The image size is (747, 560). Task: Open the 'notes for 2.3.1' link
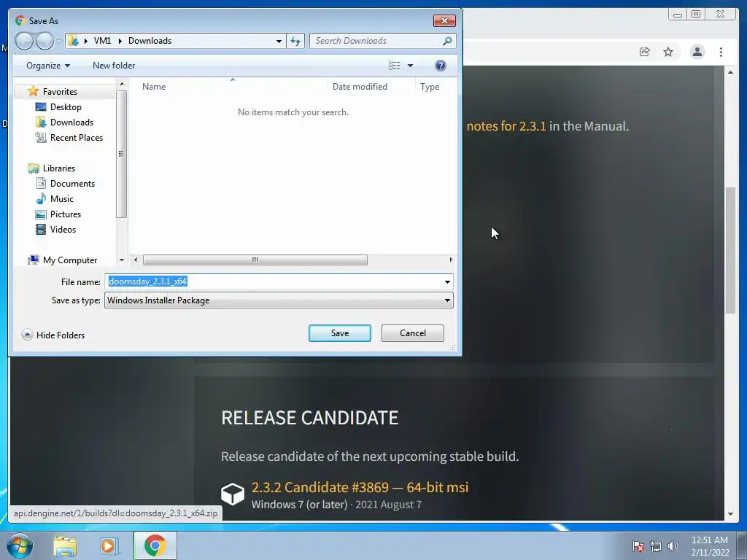click(506, 125)
